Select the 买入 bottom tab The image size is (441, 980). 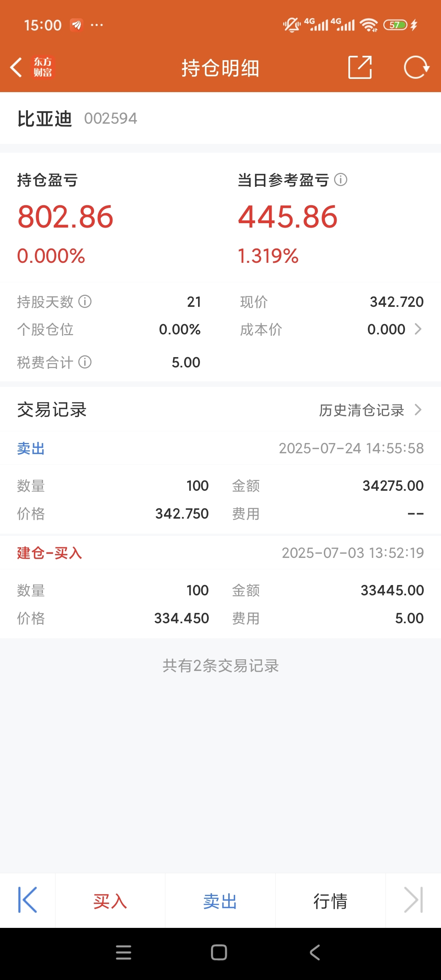(x=110, y=901)
